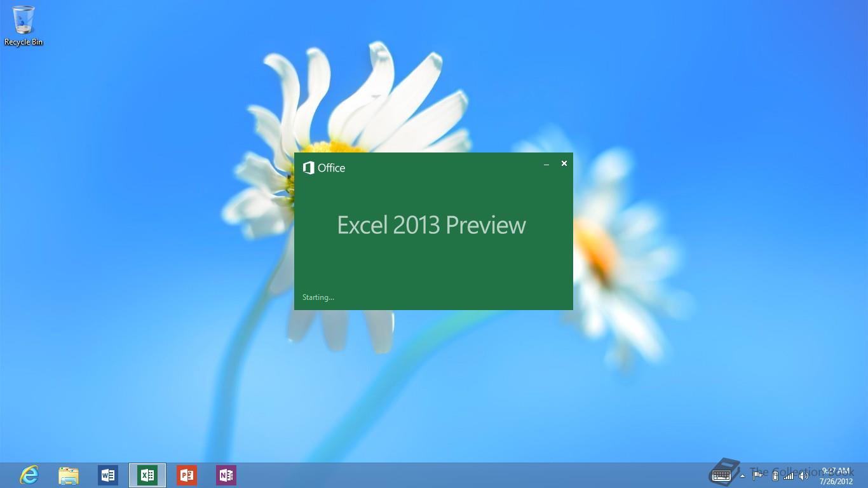The image size is (868, 488).
Task: Open the Action Center flag icon
Action: pyautogui.click(x=757, y=475)
